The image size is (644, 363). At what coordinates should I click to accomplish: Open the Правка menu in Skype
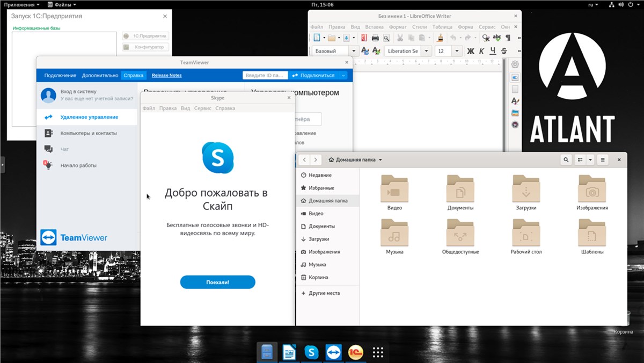pyautogui.click(x=168, y=108)
